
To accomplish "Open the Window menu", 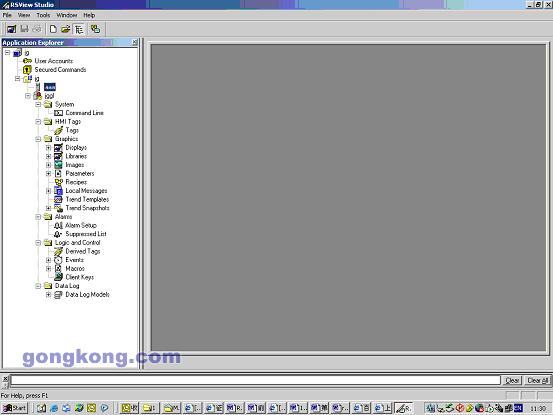I will [x=67, y=15].
